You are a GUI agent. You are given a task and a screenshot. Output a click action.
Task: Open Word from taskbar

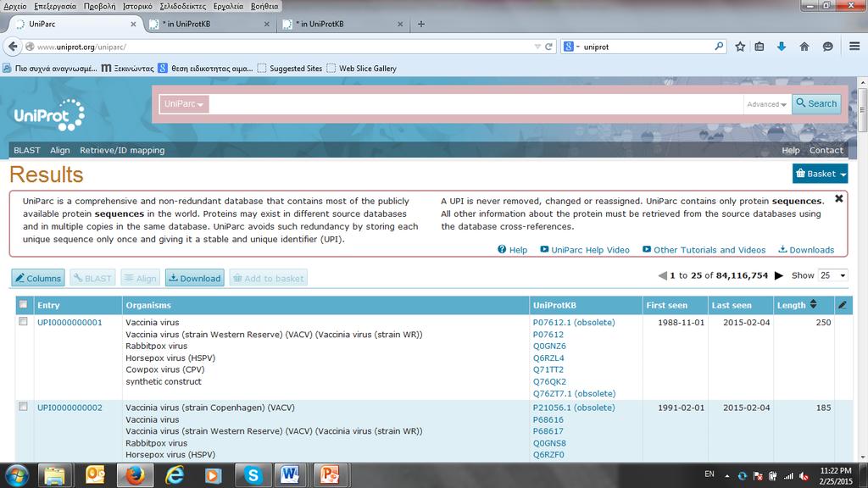pos(290,475)
